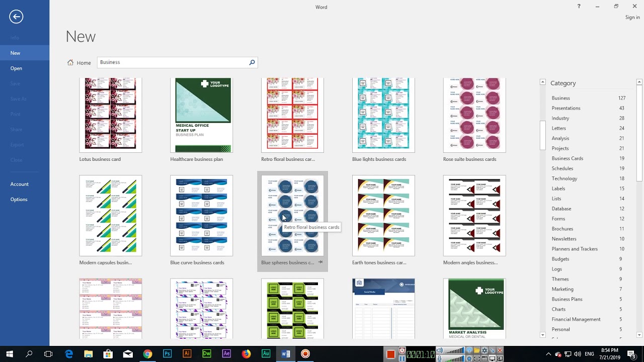Screen dimensions: 644x362
Task: Launch Microsoft Edge from taskbar
Action: [x=69, y=354]
